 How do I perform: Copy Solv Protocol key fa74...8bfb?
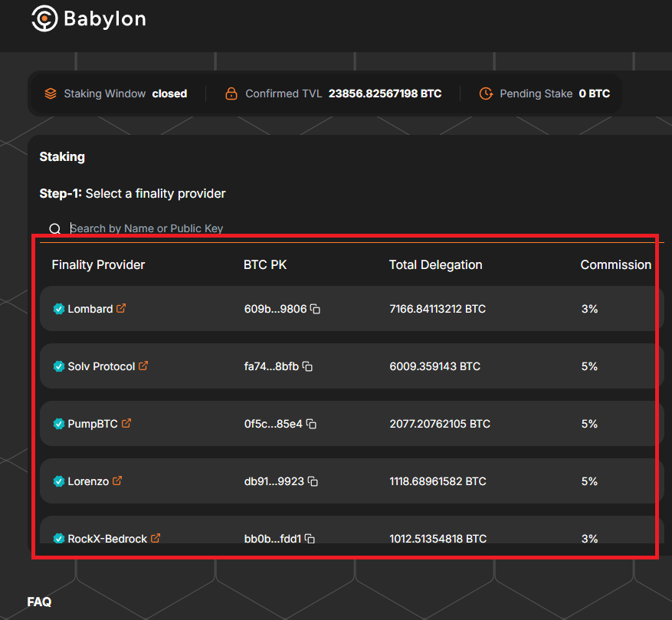[x=307, y=366]
